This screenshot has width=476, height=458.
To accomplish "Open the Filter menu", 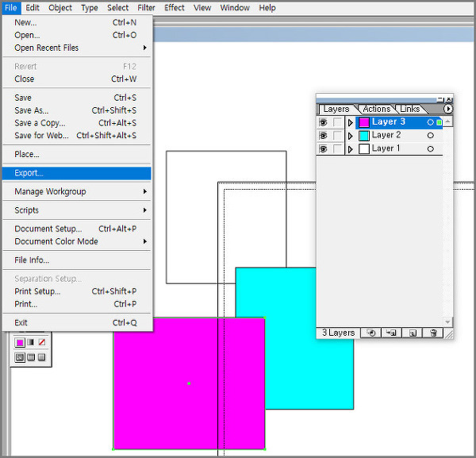I will 146,8.
